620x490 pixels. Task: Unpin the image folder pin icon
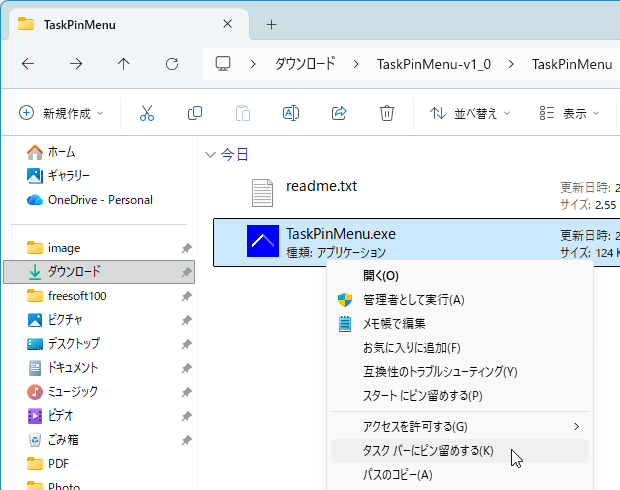(186, 248)
